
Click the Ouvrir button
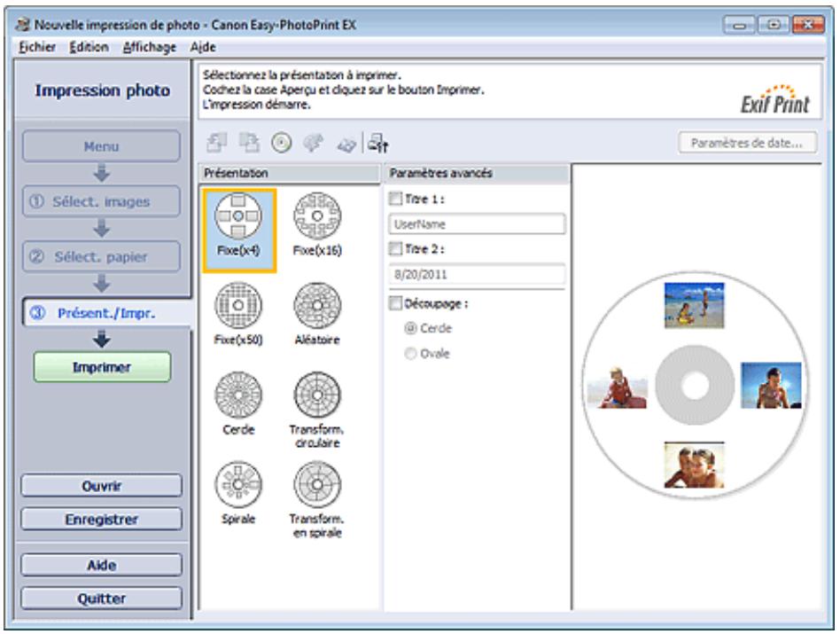tap(101, 486)
